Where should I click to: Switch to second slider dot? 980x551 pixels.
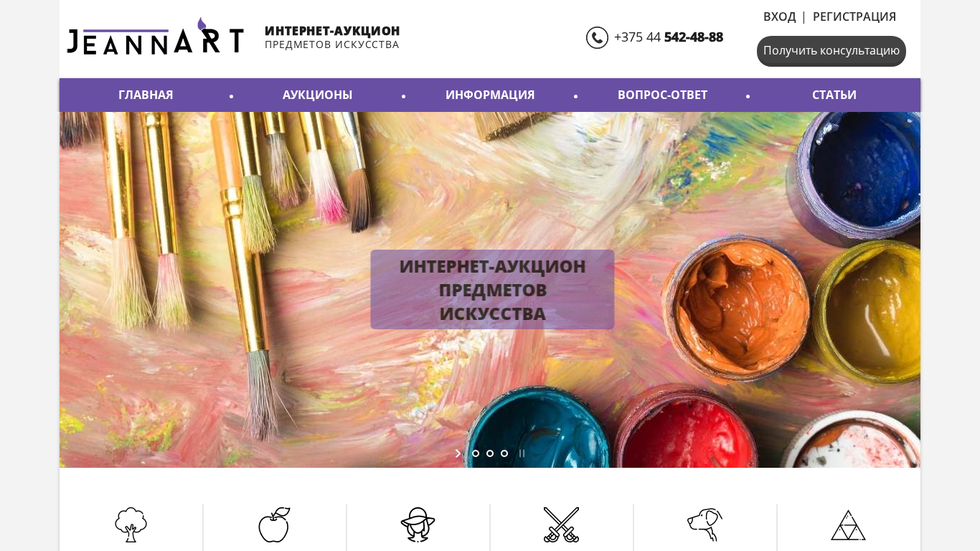[x=476, y=453]
